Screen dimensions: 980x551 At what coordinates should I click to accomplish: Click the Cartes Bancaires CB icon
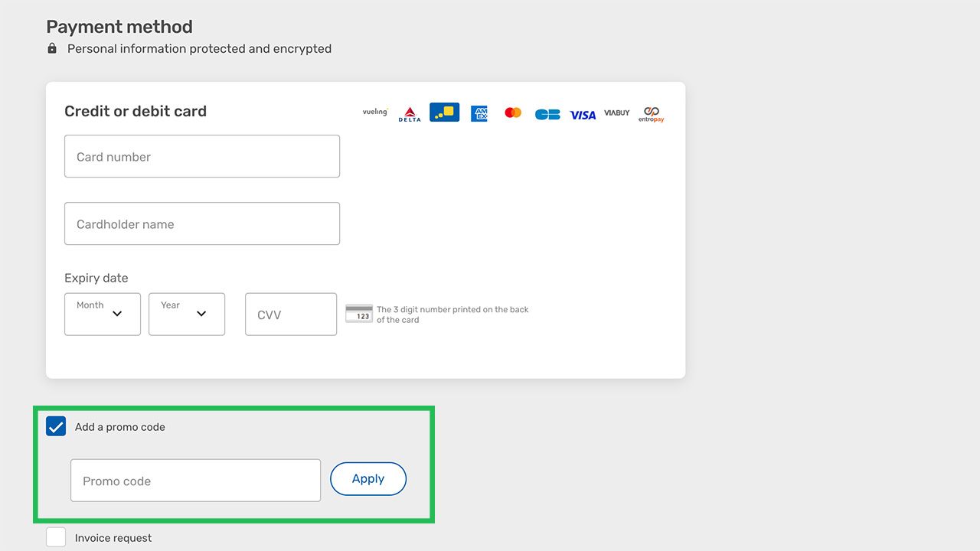tap(547, 112)
